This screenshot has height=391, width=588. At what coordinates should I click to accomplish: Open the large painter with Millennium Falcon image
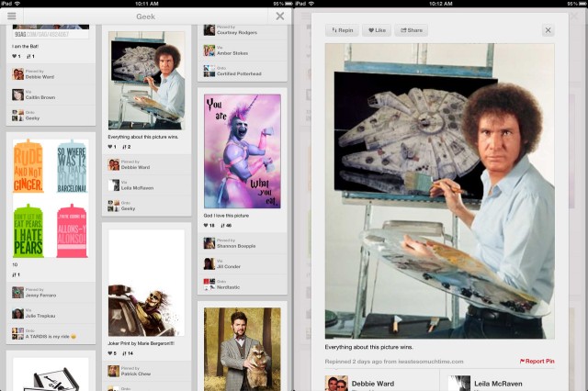point(439,191)
